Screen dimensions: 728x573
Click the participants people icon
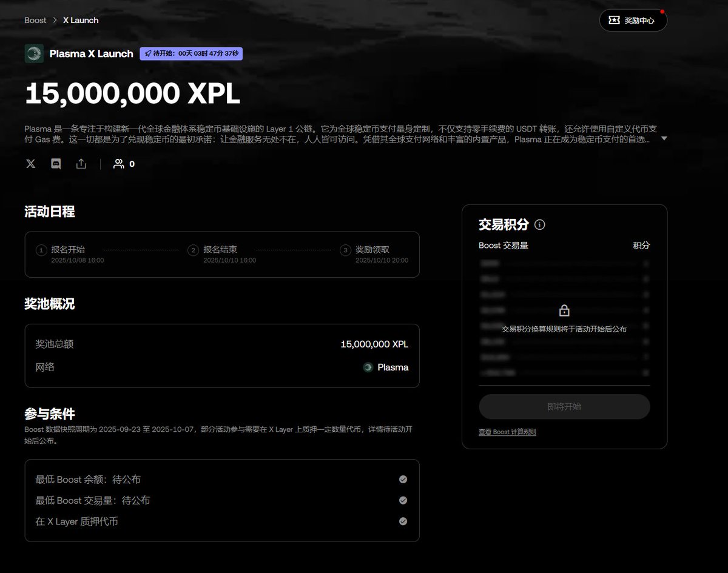coord(119,164)
